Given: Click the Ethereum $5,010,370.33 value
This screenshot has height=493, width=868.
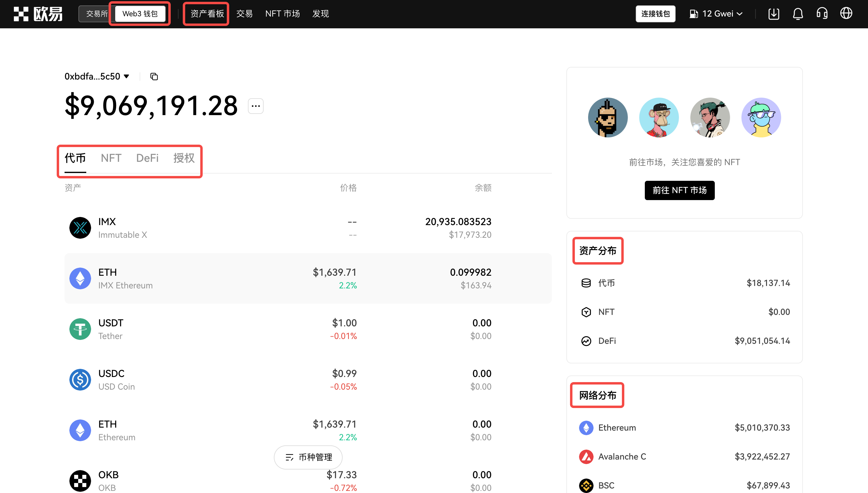Looking at the screenshot, I should [x=762, y=428].
